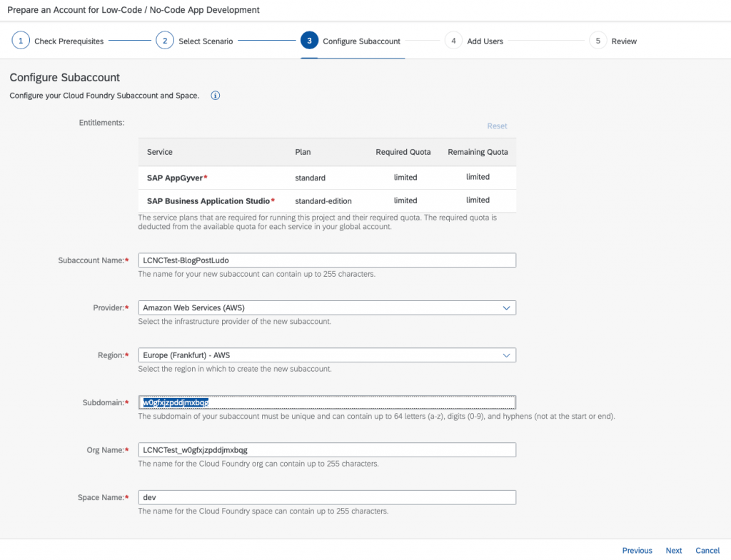This screenshot has height=560, width=731.
Task: Cancel the account setup wizard
Action: point(707,551)
